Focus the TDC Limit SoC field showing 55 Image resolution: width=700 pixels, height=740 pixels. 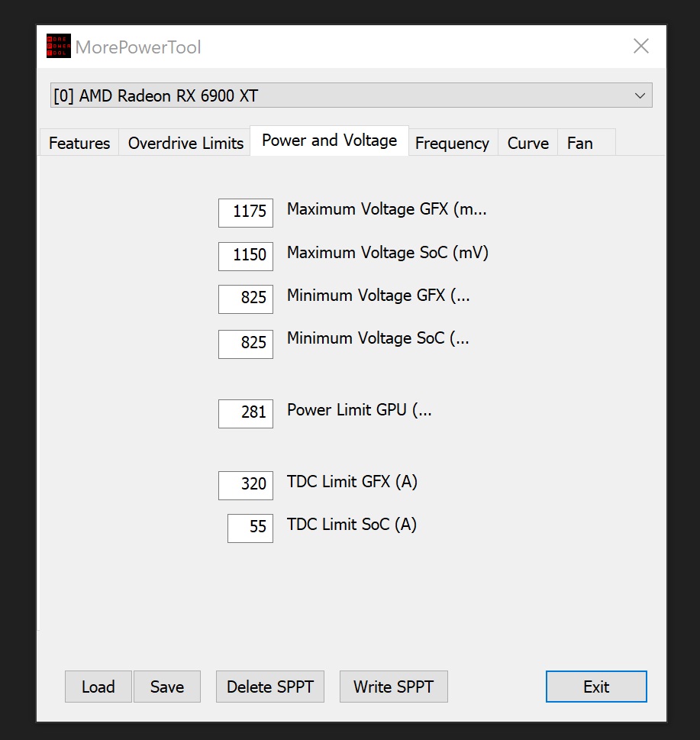pyautogui.click(x=250, y=528)
